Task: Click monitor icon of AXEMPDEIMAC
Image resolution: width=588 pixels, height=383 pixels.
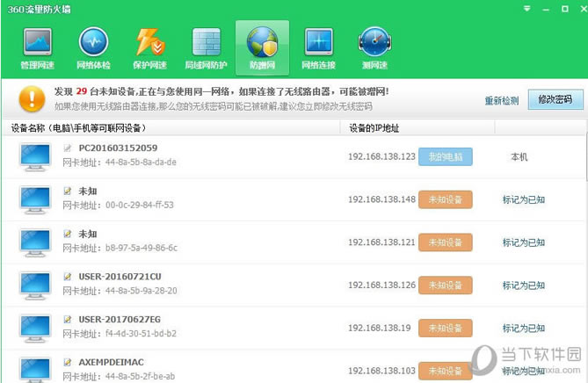Action: 35,370
